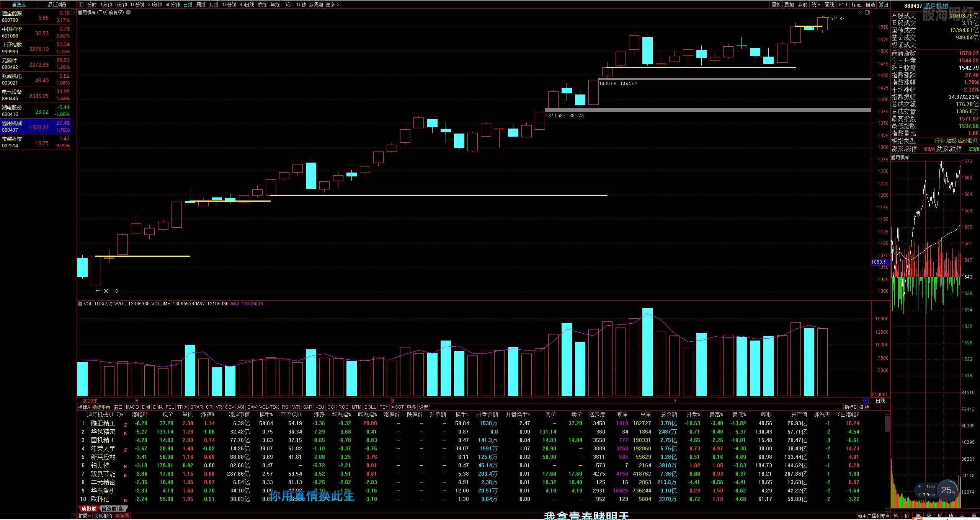Viewport: 980px width, 520px height.
Task: Open 关联报价 at bottom bar
Action: pos(103,516)
